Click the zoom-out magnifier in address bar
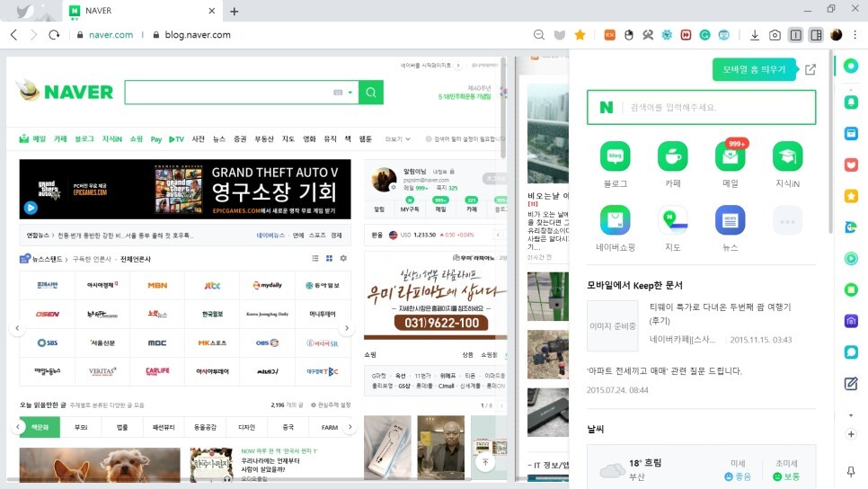 pyautogui.click(x=538, y=35)
